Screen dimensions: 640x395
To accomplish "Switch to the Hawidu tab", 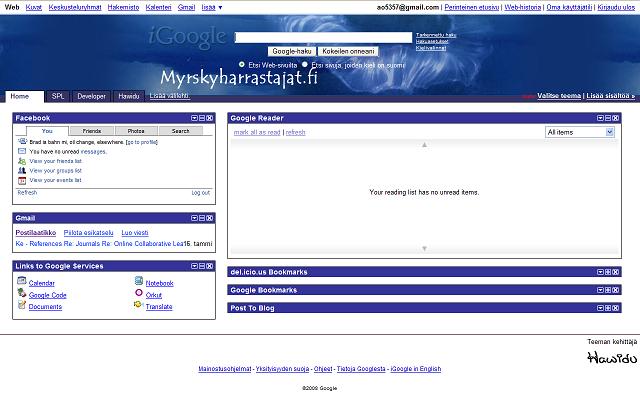I will (129, 96).
